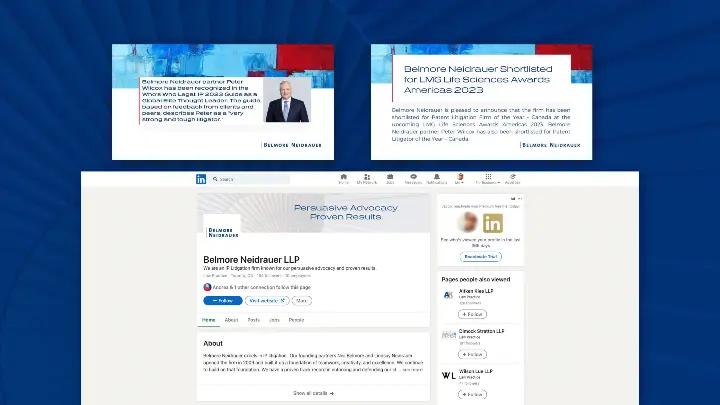Click the Belmore Neidrauer logo on profile
720x405 pixels.
tap(222, 232)
